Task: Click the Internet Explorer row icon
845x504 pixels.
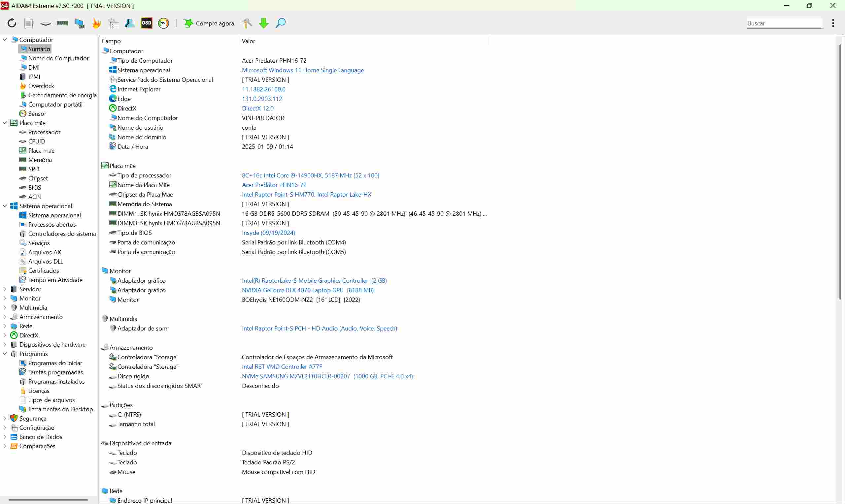Action: click(113, 89)
